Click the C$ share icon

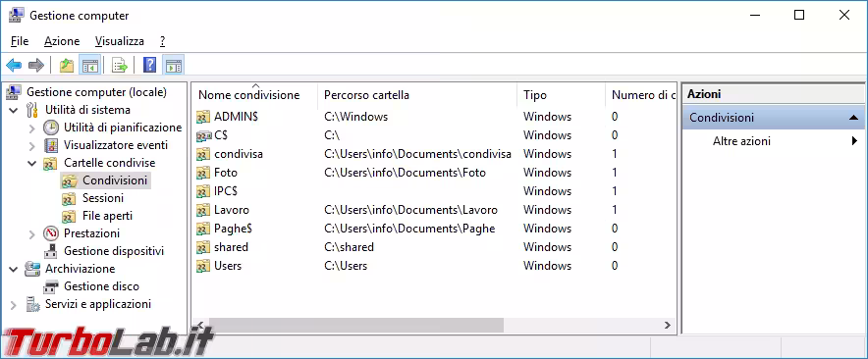coord(203,135)
